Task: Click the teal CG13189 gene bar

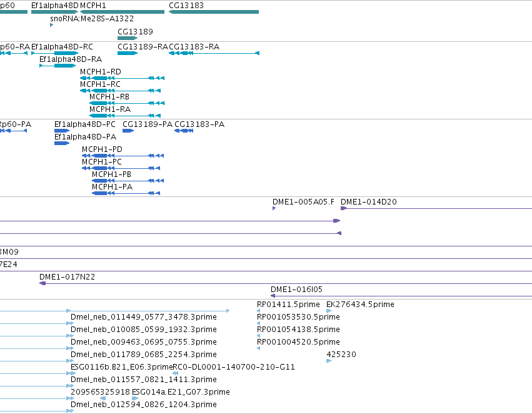Action: click(x=128, y=38)
